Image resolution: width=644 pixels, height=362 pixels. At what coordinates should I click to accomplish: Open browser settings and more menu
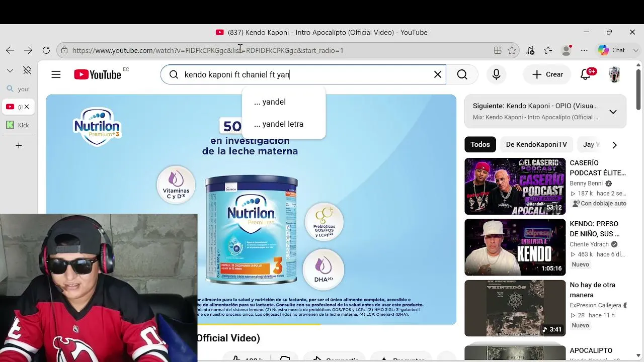coord(584,50)
